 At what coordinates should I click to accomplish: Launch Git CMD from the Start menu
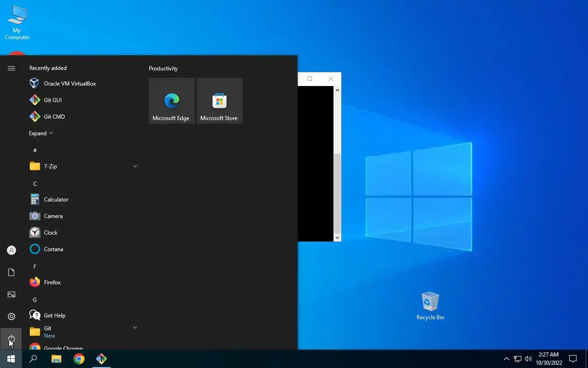(x=83, y=117)
